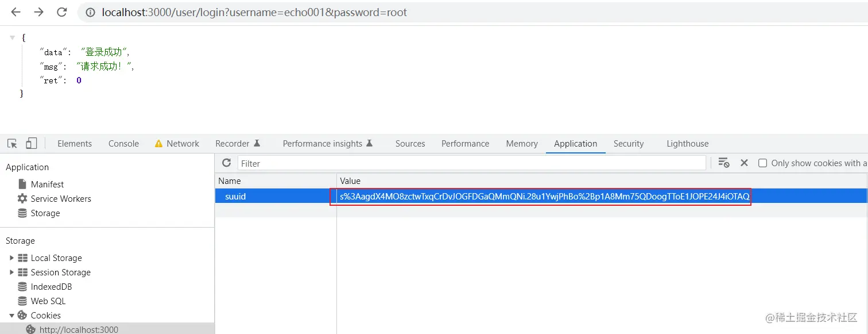
Task: Select Session Storage in sidebar
Action: [x=60, y=272]
